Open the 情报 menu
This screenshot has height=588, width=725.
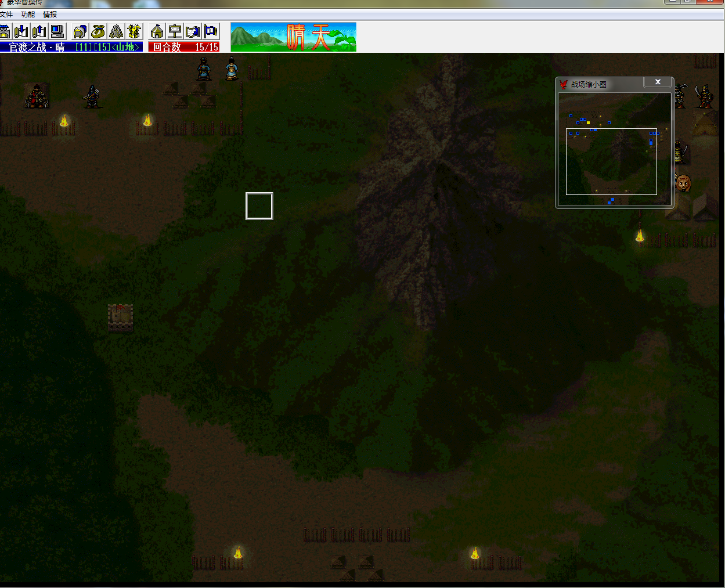point(50,15)
